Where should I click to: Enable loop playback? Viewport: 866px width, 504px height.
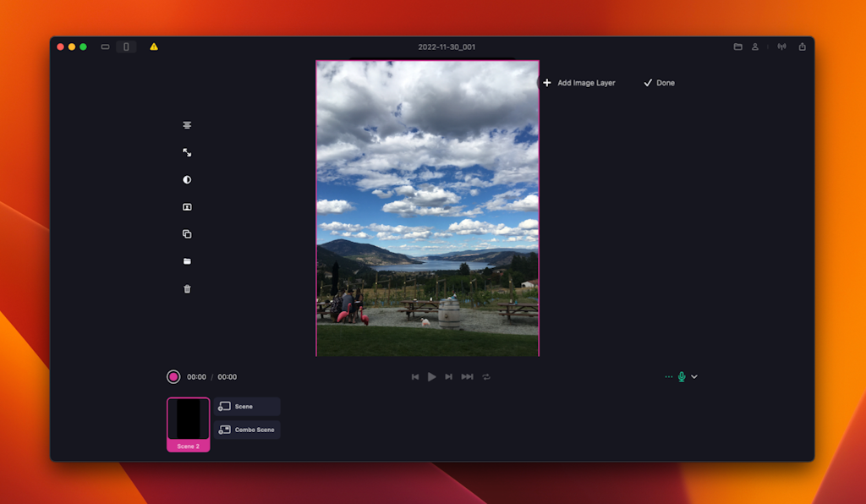coord(486,377)
